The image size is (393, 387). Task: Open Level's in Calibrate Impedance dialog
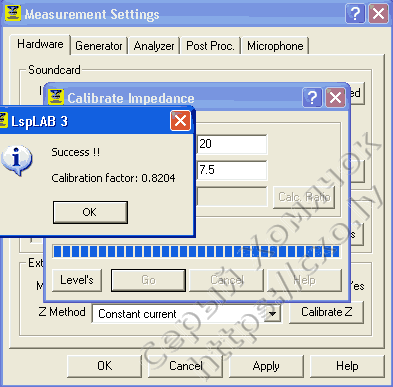pos(77,280)
